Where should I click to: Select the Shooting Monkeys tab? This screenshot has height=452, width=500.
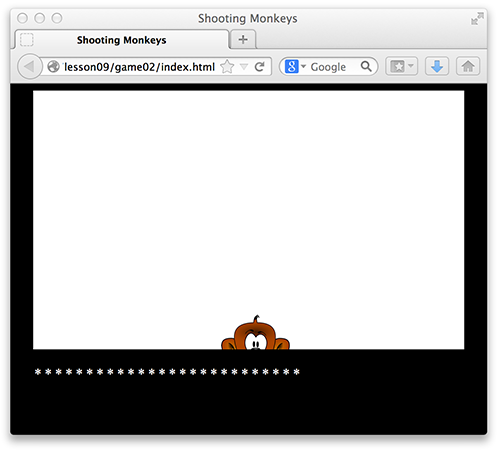click(122, 40)
